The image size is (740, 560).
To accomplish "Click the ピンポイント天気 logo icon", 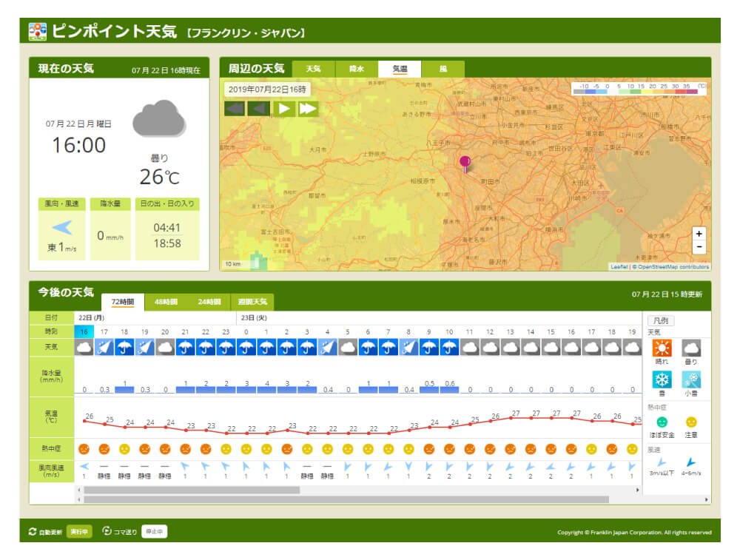I will pyautogui.click(x=37, y=32).
